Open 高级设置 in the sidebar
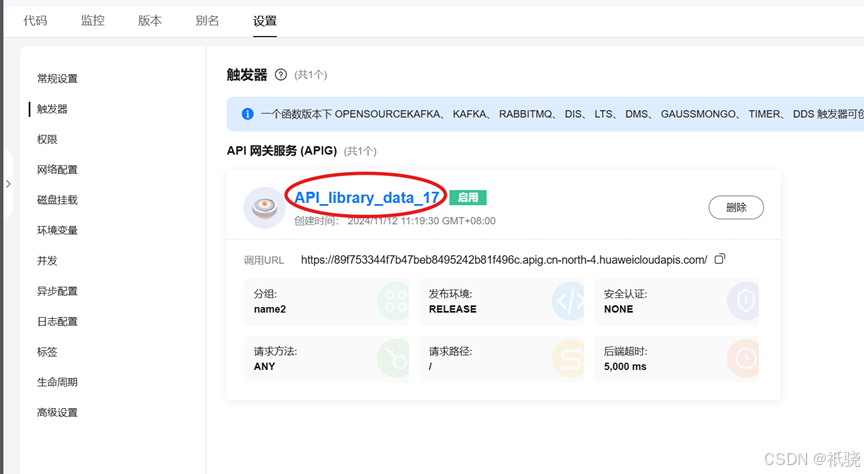 pos(57,412)
